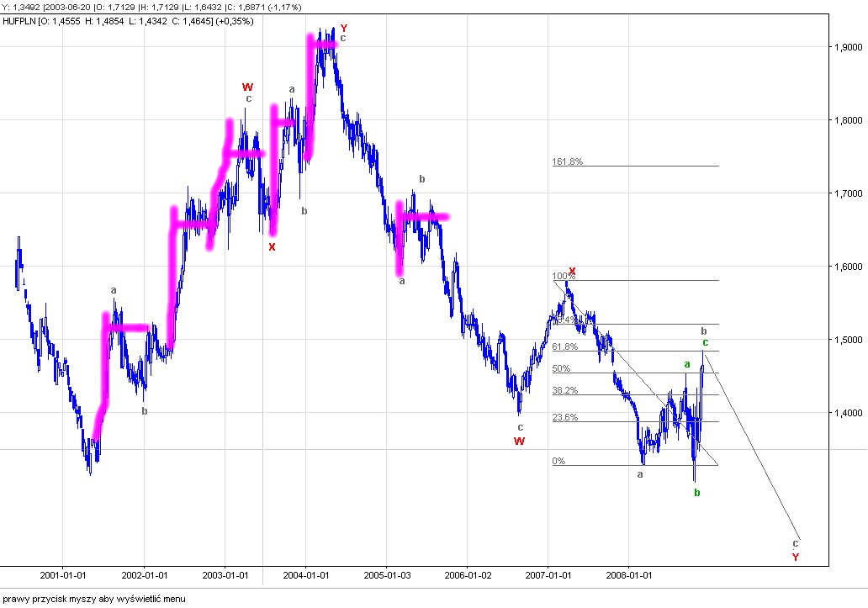Click the green wave label 'b'
The width and height of the screenshot is (868, 608).
(697, 493)
